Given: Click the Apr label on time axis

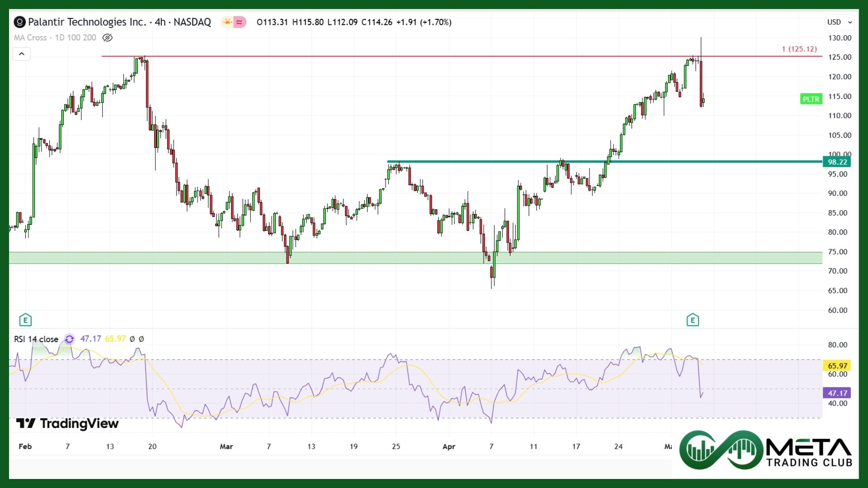Looking at the screenshot, I should (448, 446).
